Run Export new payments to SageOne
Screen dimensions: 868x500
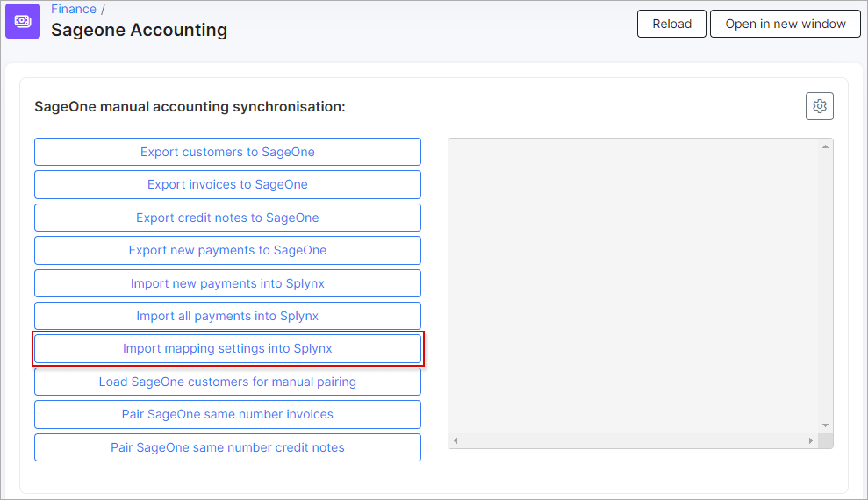click(x=227, y=250)
